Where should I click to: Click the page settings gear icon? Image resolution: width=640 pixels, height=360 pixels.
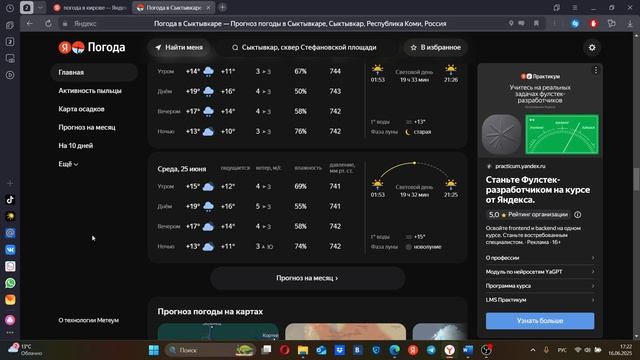592,48
